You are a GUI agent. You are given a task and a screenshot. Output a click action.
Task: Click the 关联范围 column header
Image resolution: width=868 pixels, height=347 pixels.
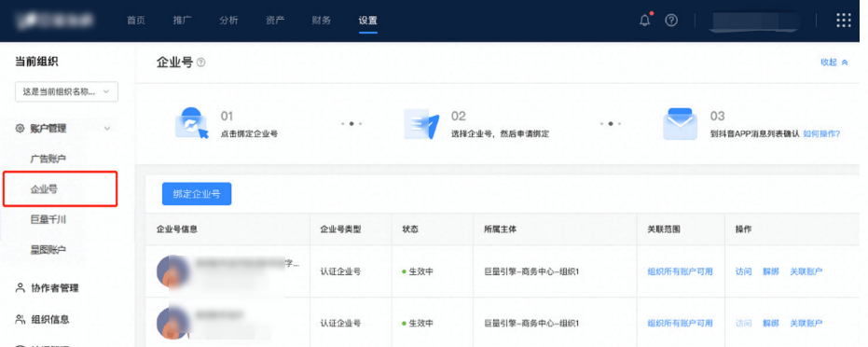pos(664,229)
